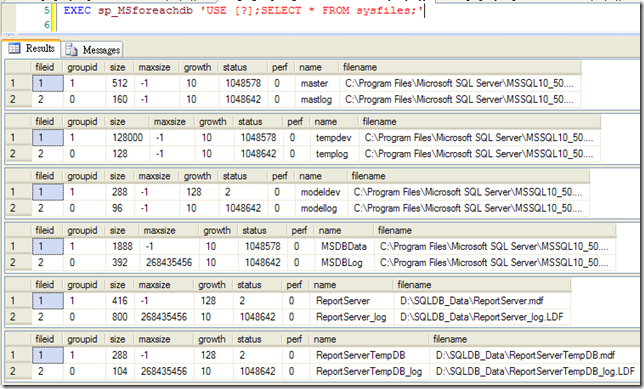Viewport: 644px width, 389px height.
Task: Click the growth value 128 for modeldev
Action: [199, 192]
